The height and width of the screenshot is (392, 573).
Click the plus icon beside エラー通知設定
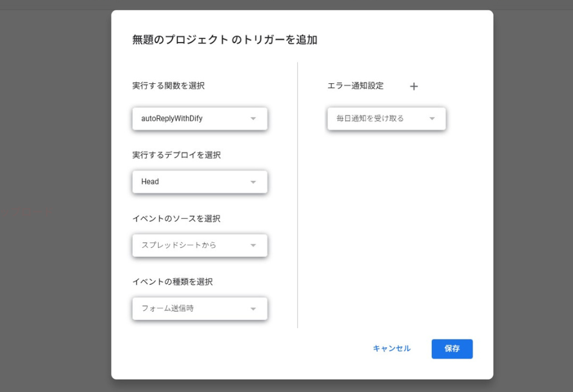click(x=414, y=86)
